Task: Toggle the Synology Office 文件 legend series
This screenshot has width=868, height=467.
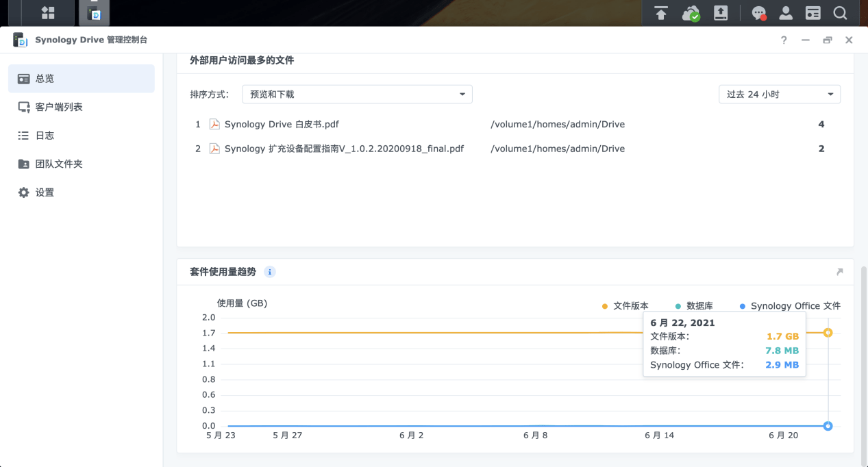Action: [x=790, y=306]
